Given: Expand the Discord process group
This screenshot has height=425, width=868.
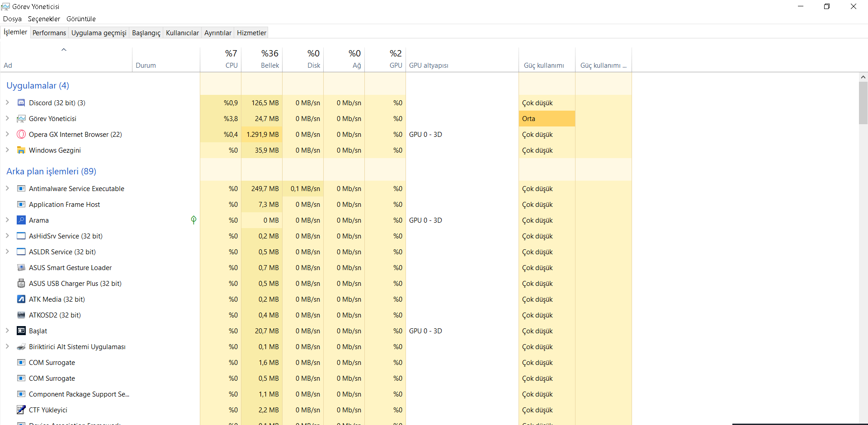Looking at the screenshot, I should click(x=7, y=103).
